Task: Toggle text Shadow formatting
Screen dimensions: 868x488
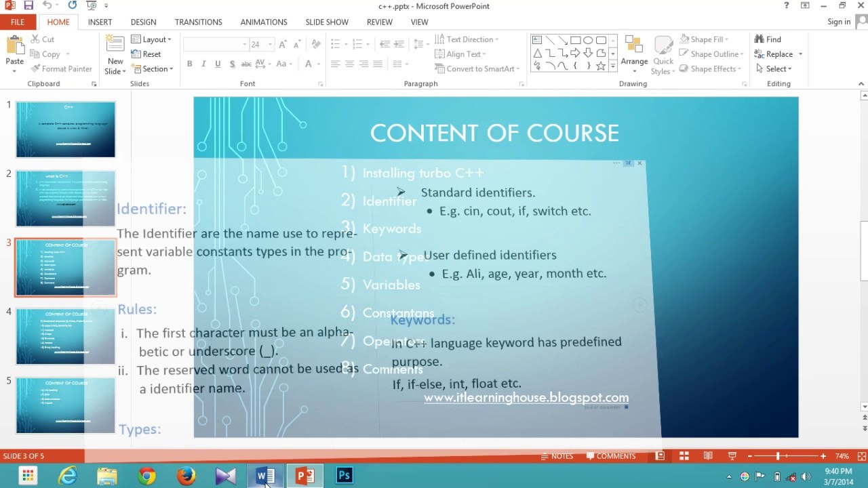Action: 232,64
